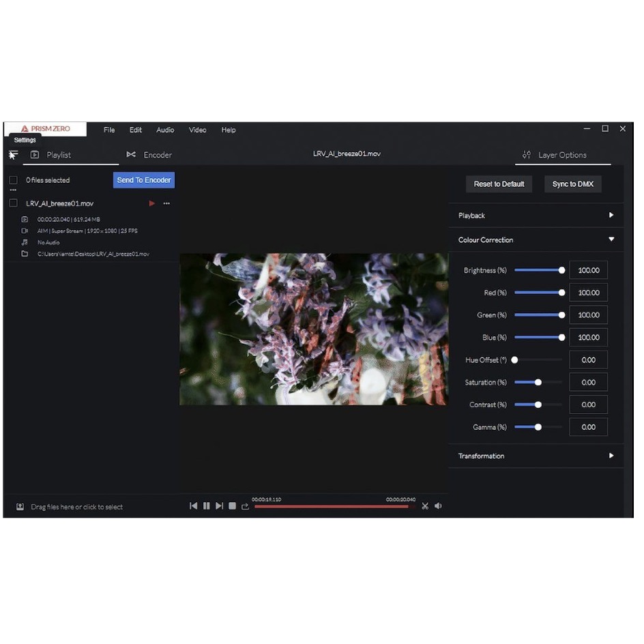The width and height of the screenshot is (644, 644).
Task: Click Drag files here or click to select
Action: [77, 507]
